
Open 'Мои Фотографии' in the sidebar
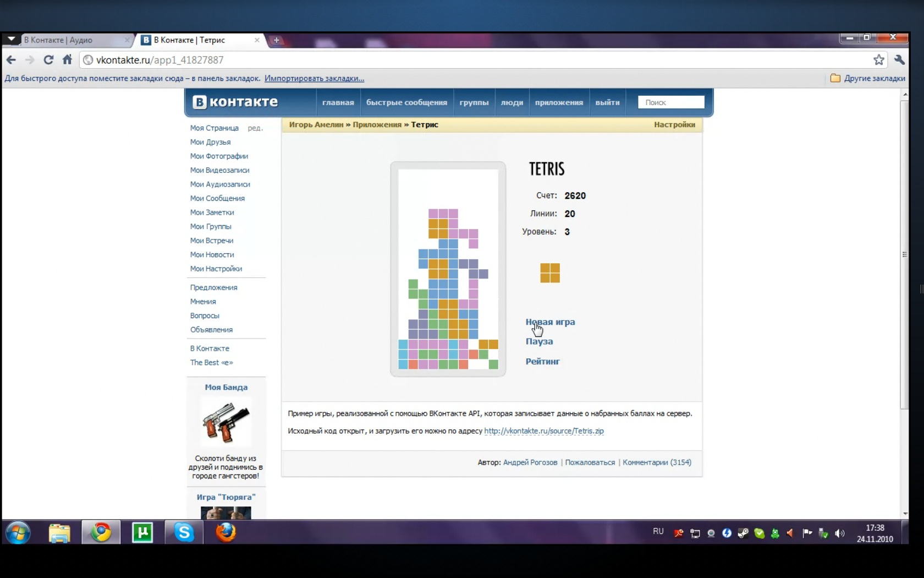[219, 156]
